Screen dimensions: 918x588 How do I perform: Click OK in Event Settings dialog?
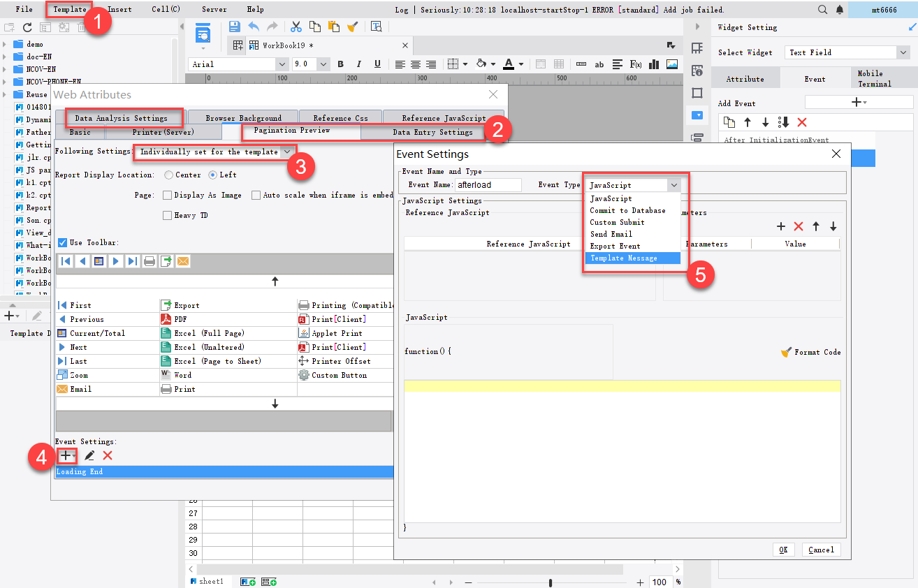(x=783, y=550)
